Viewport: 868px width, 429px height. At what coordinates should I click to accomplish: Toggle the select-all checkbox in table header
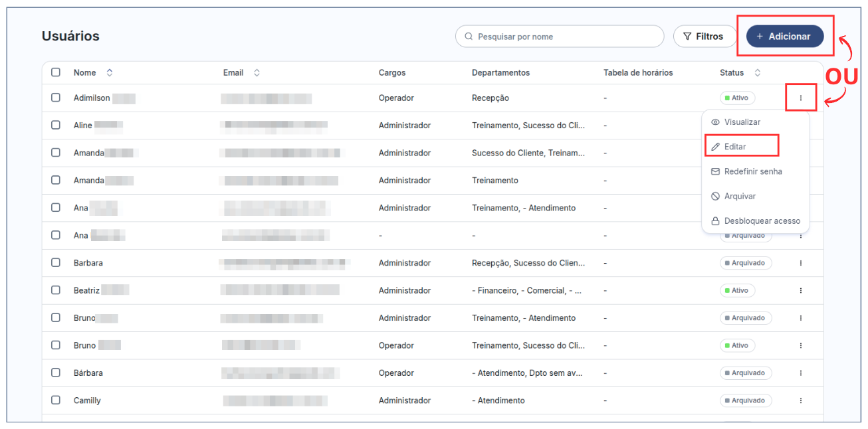pos(56,72)
